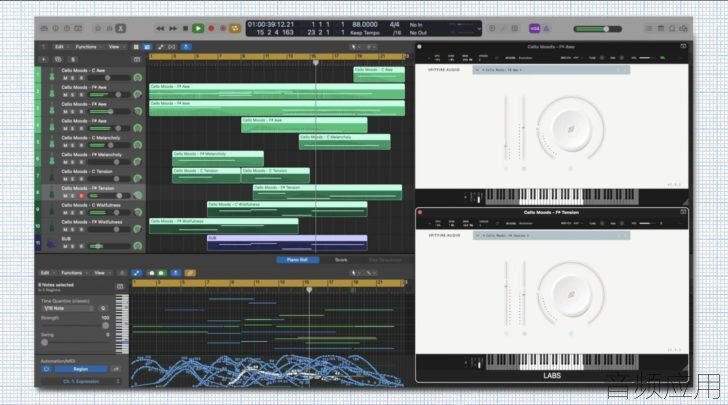Viewport: 728px width, 405px height.
Task: Solo the Cello Moods C Wistfulness track
Action: click(x=73, y=213)
